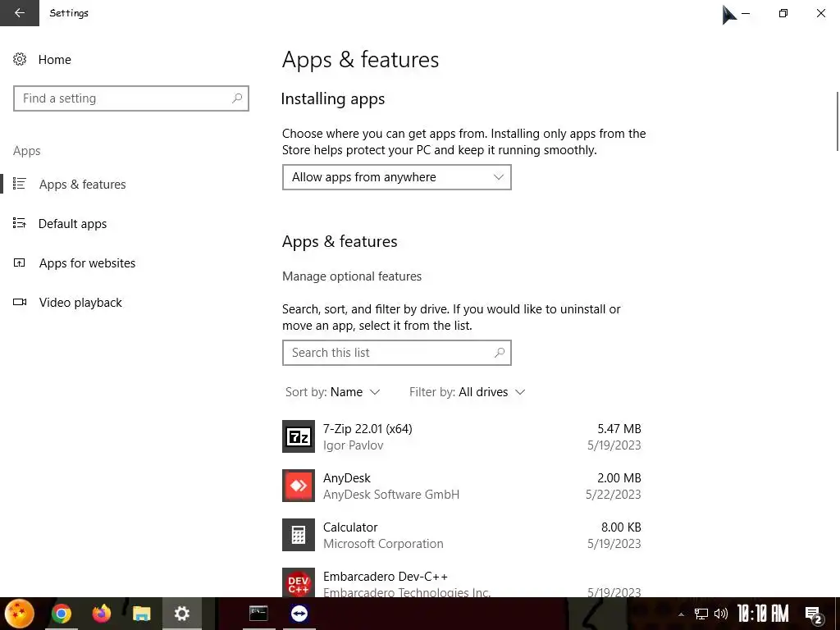The height and width of the screenshot is (630, 840).
Task: Select the Calculator app entry
Action: (462, 535)
